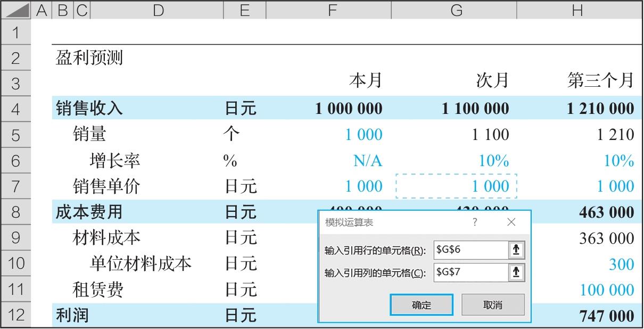The width and height of the screenshot is (644, 329).
Task: Click the help question mark in dialog
Action: click(x=475, y=223)
